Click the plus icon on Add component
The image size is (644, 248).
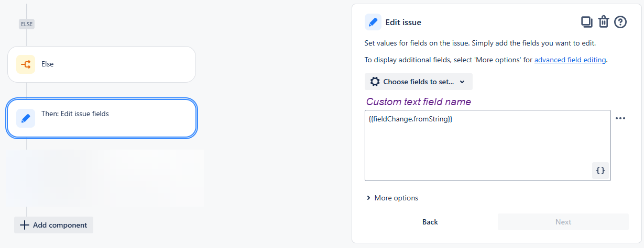(x=24, y=225)
